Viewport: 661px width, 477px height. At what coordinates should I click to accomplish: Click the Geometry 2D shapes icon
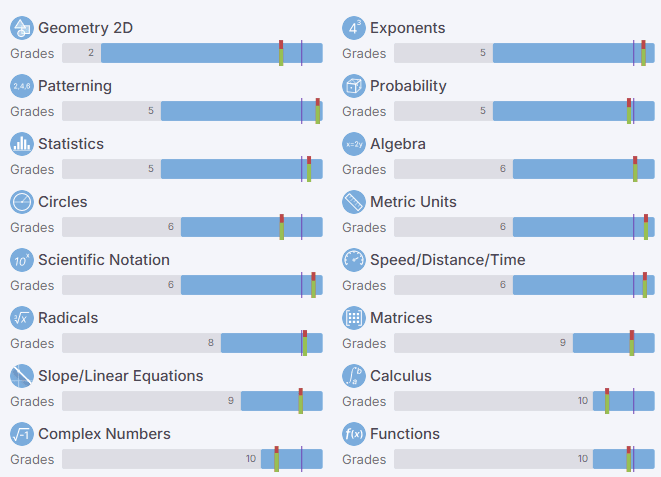22,28
